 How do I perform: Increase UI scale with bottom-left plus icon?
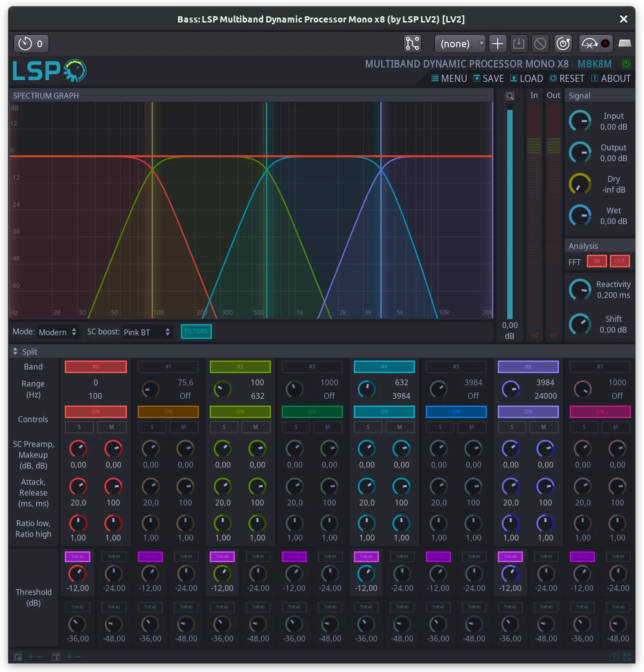tap(31, 657)
